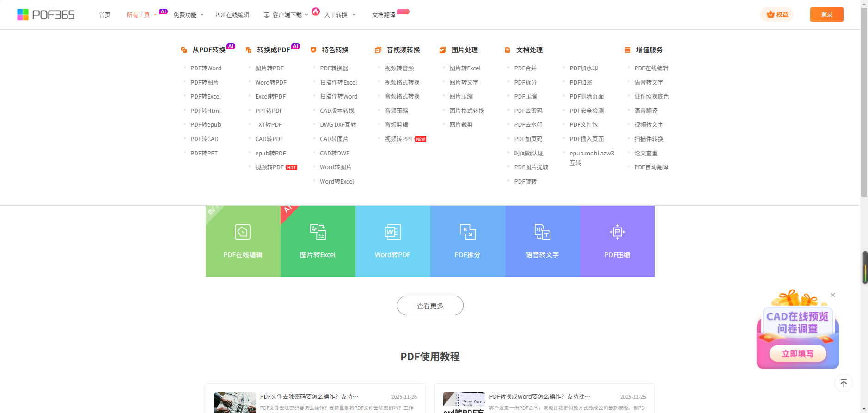
Task: Click the back-to-top arrow icon
Action: click(x=843, y=383)
